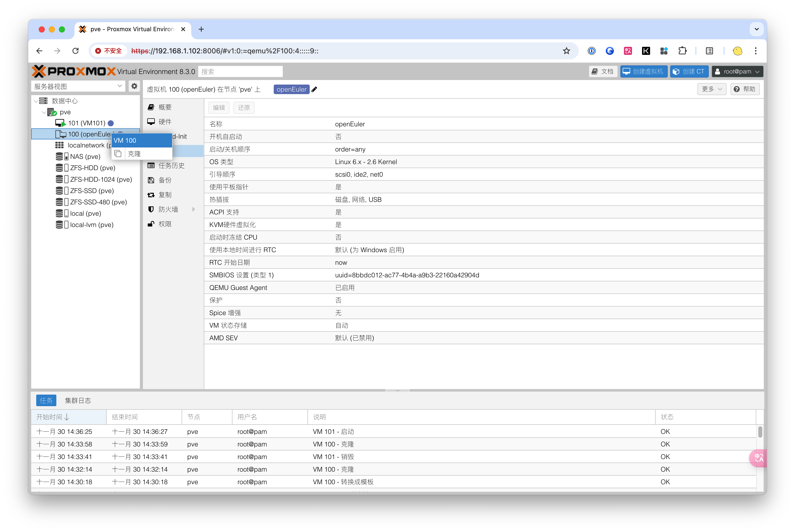Select the 'VM 101 - 启动' task row
The width and height of the screenshot is (795, 532).
click(x=393, y=432)
